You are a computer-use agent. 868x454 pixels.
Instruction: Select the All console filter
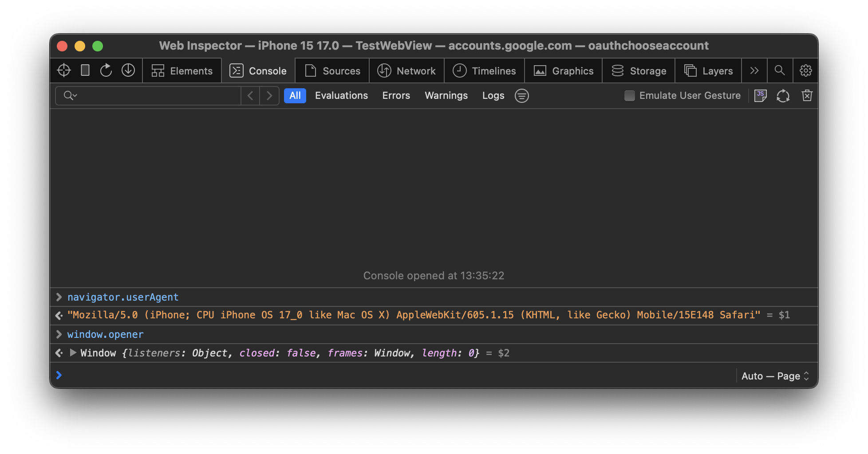(x=295, y=96)
